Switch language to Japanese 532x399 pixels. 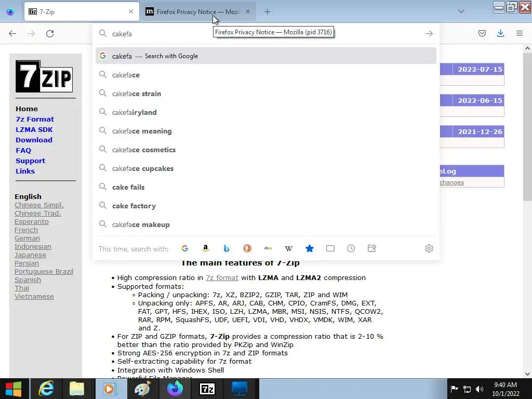pyautogui.click(x=30, y=255)
